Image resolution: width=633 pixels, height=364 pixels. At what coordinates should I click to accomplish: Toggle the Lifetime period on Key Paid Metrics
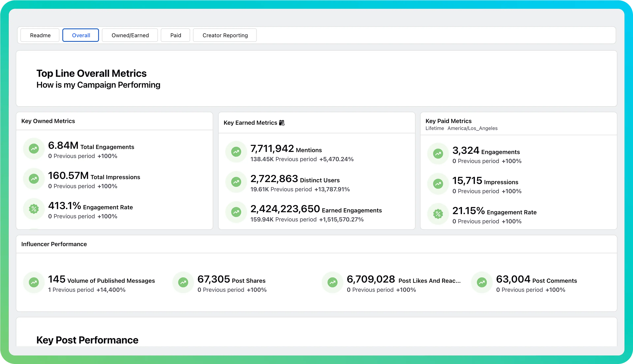click(x=435, y=128)
